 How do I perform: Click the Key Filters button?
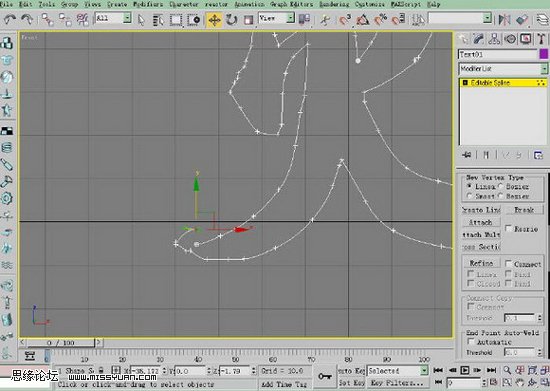click(x=397, y=383)
